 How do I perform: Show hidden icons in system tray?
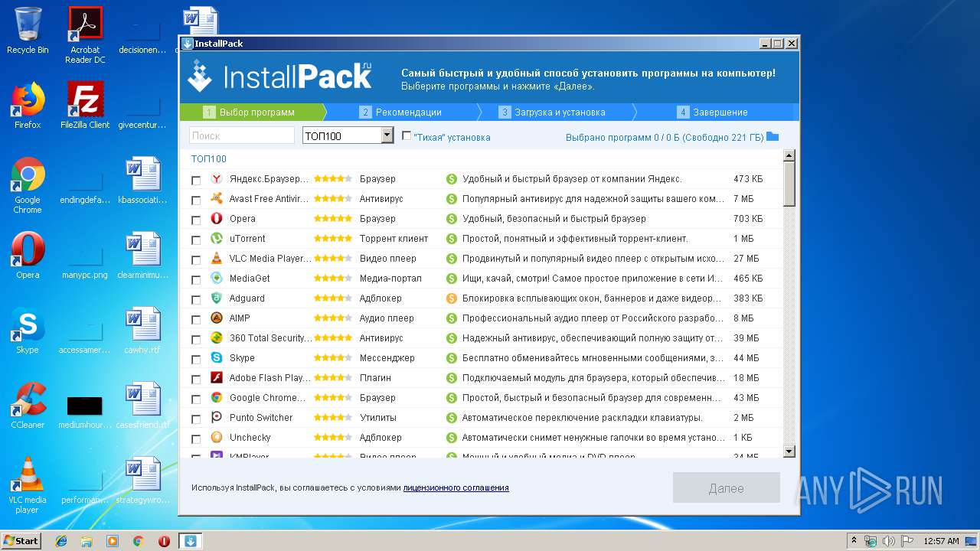pyautogui.click(x=853, y=540)
